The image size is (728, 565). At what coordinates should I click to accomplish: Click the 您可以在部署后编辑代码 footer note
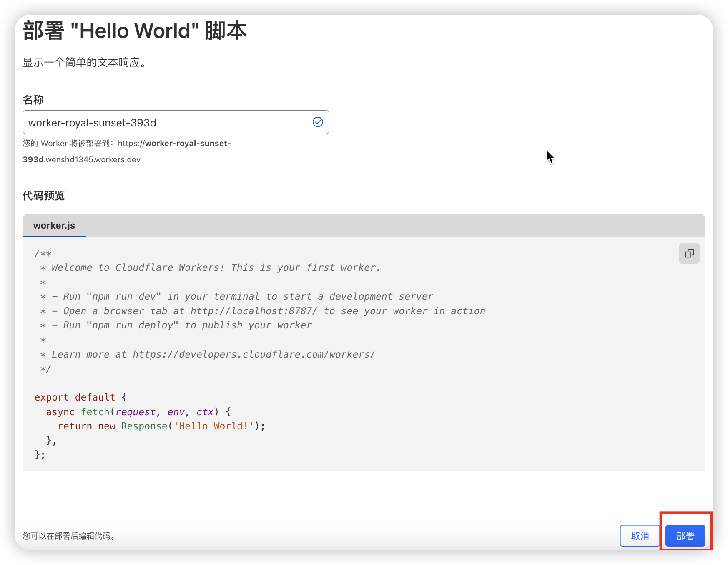(69, 536)
